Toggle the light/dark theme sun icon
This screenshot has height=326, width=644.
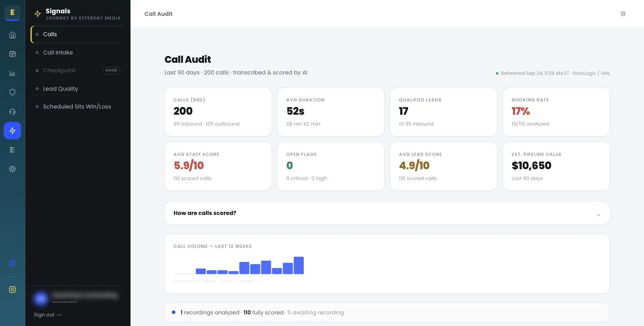[623, 14]
